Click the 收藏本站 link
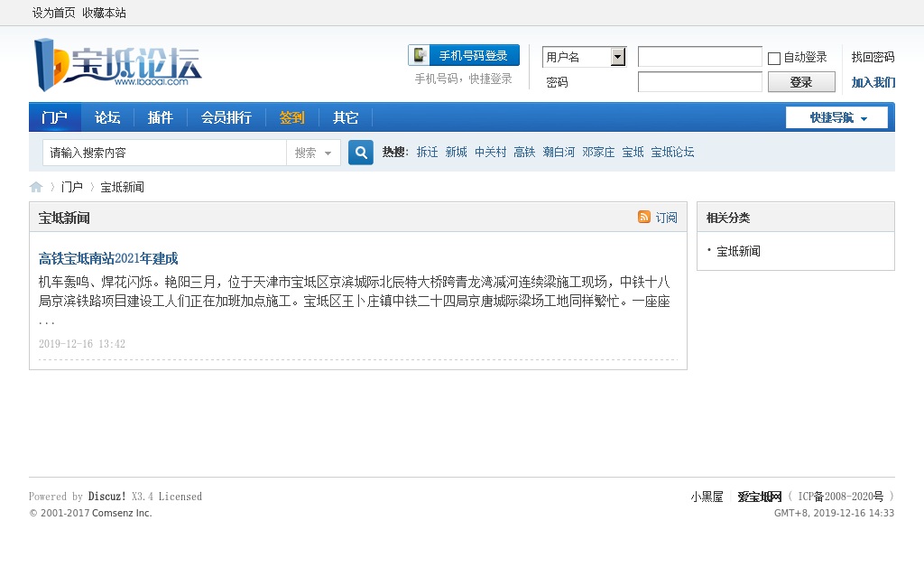Screen dimensions: 924x567 104,13
